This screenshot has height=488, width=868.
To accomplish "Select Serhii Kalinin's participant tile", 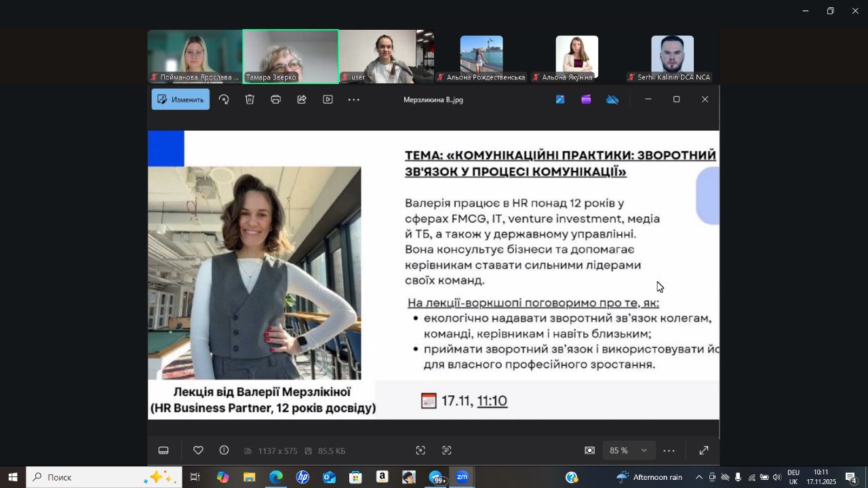I will [x=672, y=56].
